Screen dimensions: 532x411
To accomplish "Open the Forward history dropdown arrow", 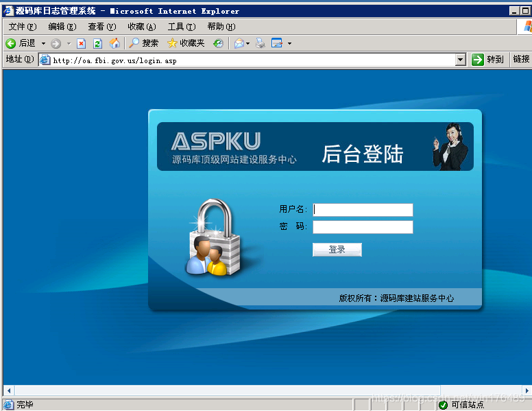I will pyautogui.click(x=69, y=43).
